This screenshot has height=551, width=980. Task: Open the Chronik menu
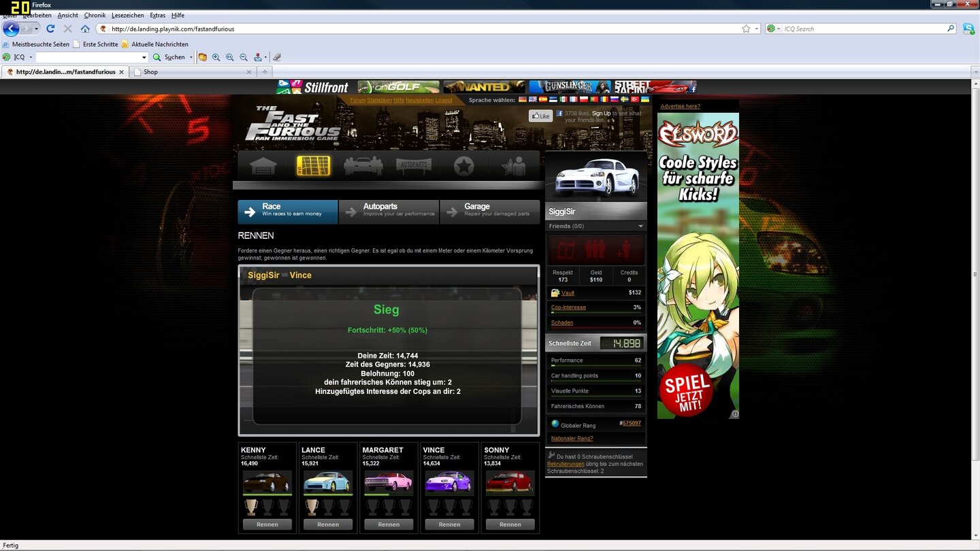[95, 15]
